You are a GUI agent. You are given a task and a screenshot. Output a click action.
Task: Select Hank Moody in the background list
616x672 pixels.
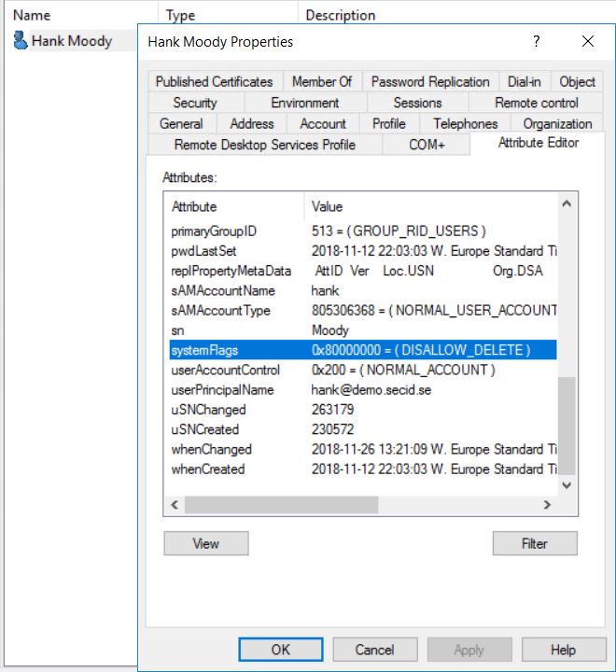(x=72, y=41)
